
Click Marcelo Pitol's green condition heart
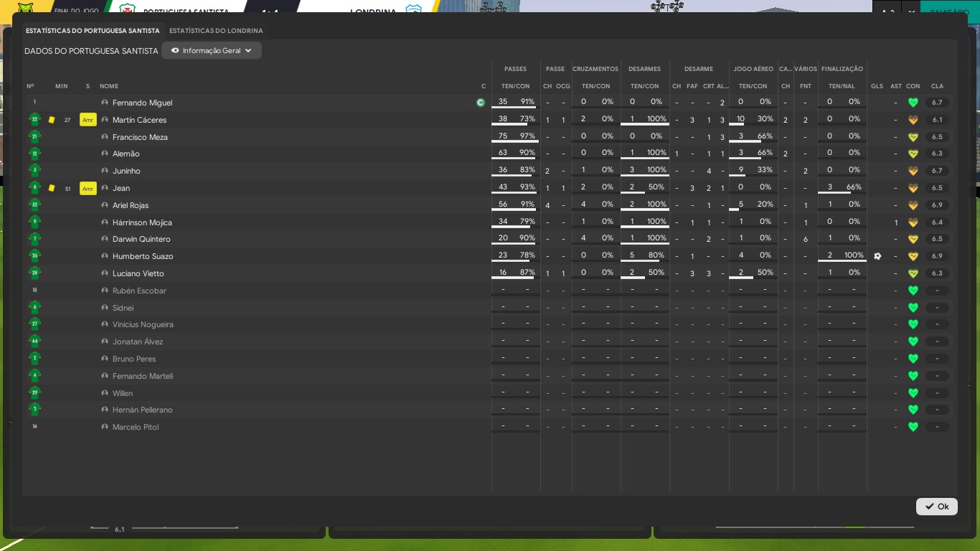tap(913, 427)
